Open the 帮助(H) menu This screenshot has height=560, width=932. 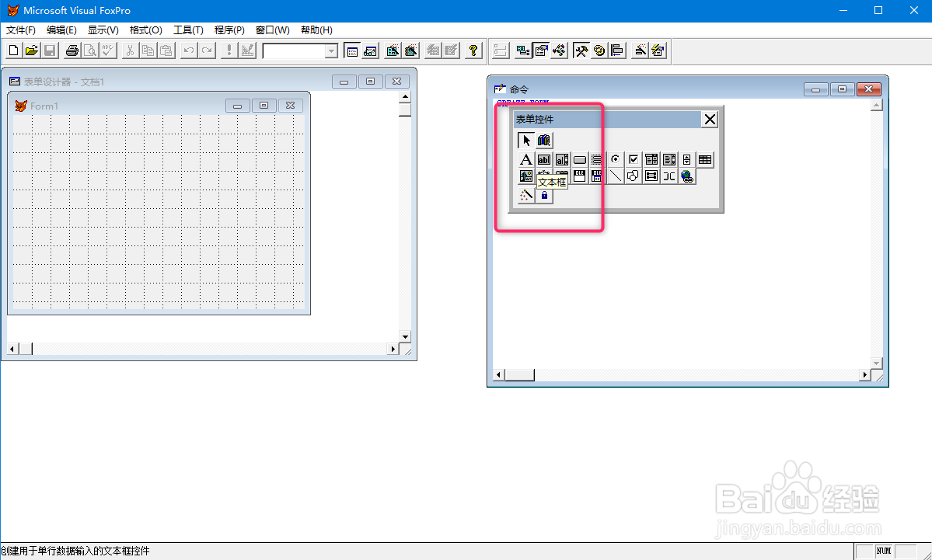coord(316,30)
